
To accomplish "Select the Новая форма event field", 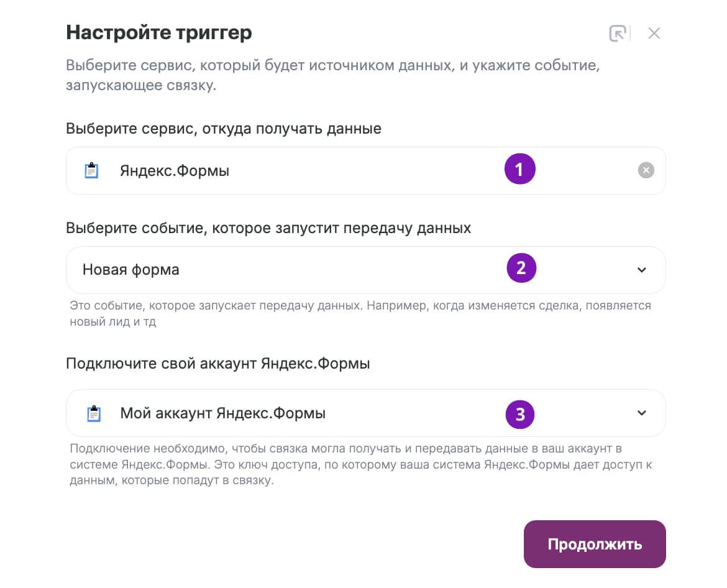I will 366,270.
